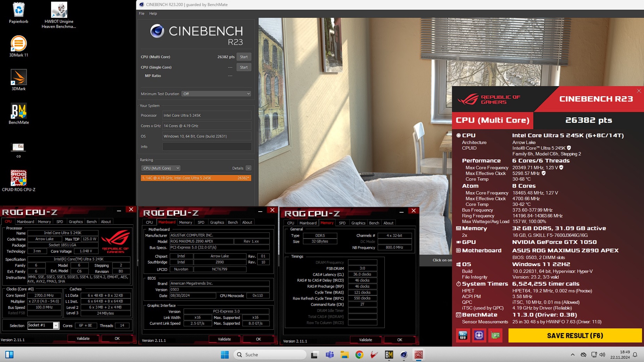
Task: Open SPD tab in the CPU-Z window showing Motherboard
Action: (201, 222)
